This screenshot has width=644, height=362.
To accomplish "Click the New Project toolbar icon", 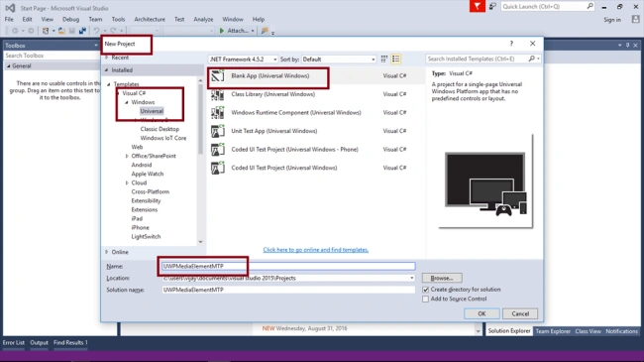I will [46, 31].
